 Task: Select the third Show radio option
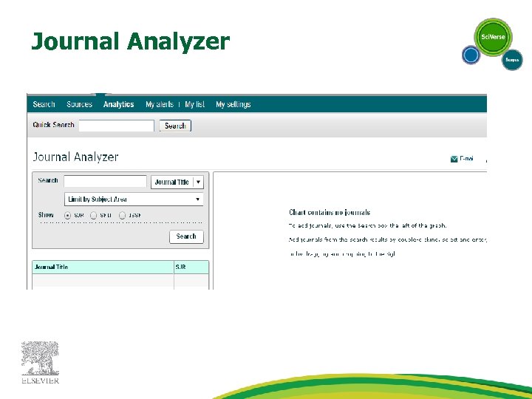122,216
